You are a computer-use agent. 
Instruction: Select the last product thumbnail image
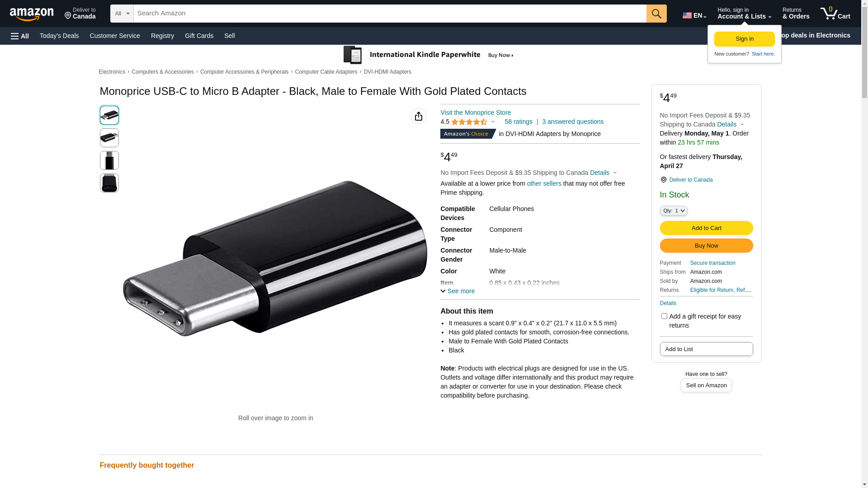click(x=109, y=183)
